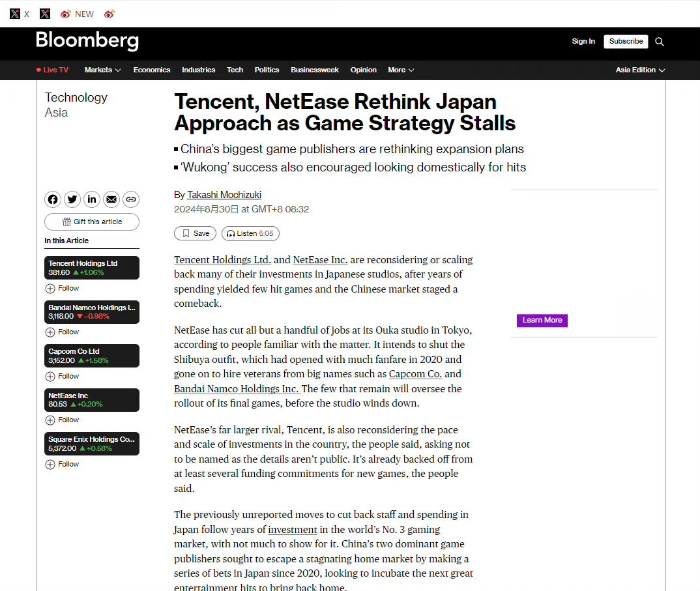Open Bandai Namco Holdings Inc. article link

tap(236, 389)
